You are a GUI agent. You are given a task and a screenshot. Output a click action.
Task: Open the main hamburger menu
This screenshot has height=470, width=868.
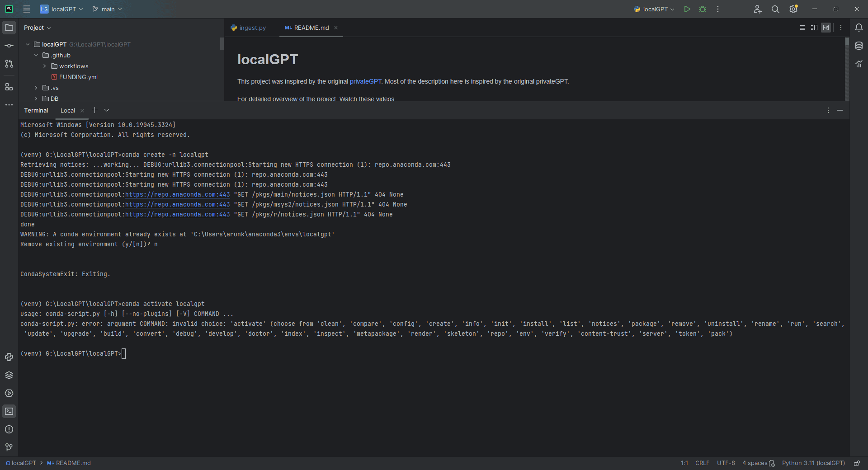27,9
